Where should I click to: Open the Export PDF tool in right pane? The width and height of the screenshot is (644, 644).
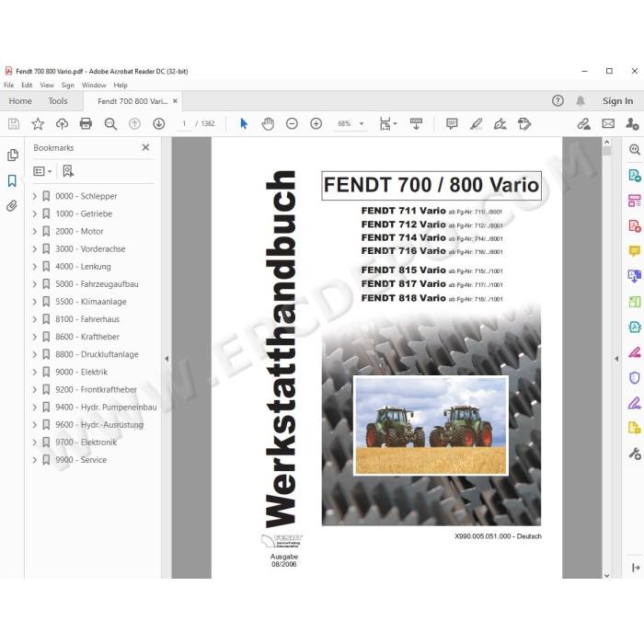(635, 176)
